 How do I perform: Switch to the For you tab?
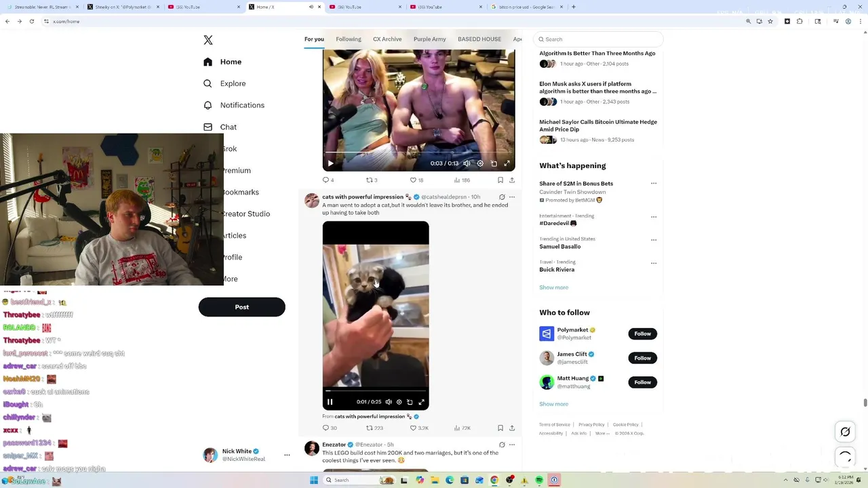pos(314,39)
